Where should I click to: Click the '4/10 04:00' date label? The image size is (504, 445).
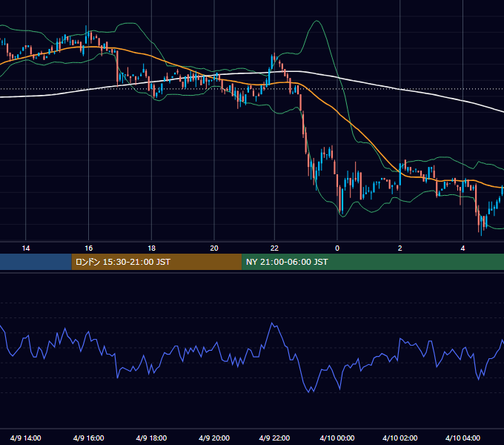click(x=462, y=438)
